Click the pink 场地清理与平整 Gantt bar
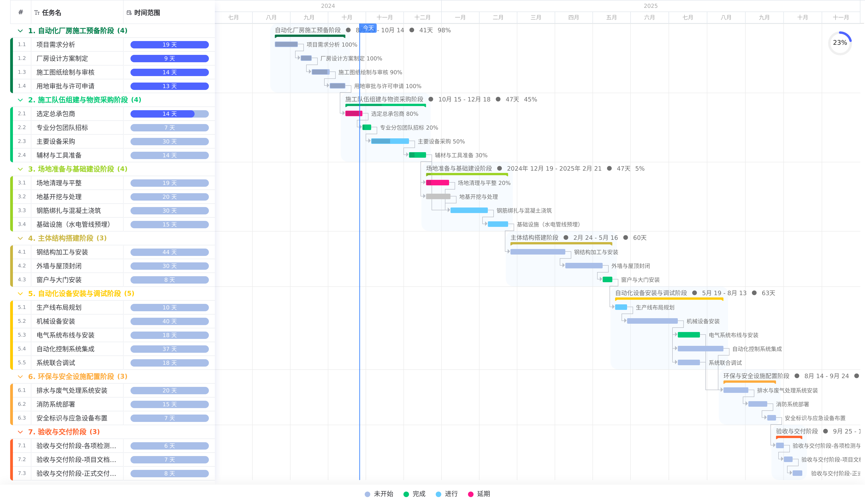865x504 pixels. (x=437, y=183)
